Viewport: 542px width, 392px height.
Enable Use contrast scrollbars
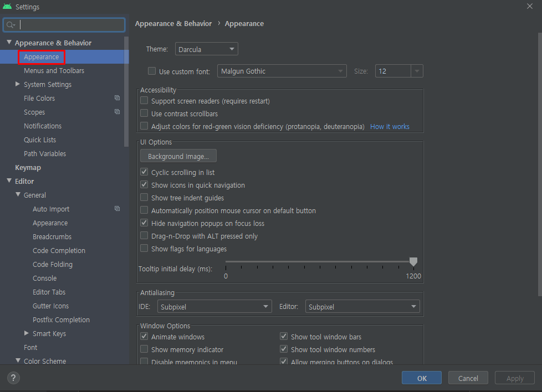click(144, 114)
